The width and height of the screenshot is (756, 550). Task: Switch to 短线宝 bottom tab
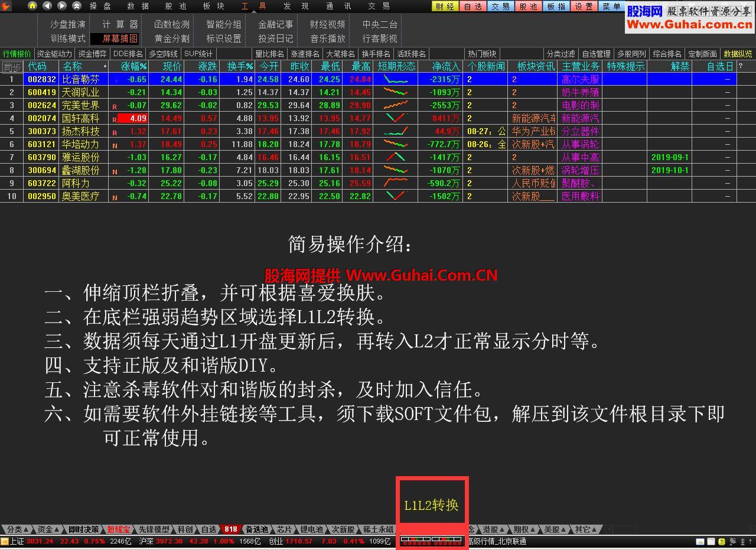[x=118, y=529]
